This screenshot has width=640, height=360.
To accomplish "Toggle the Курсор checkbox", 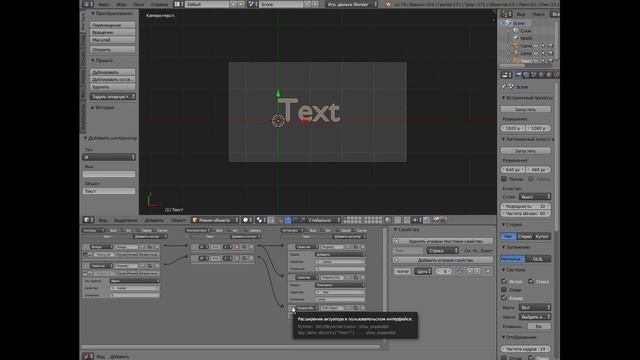I will point(504,298).
